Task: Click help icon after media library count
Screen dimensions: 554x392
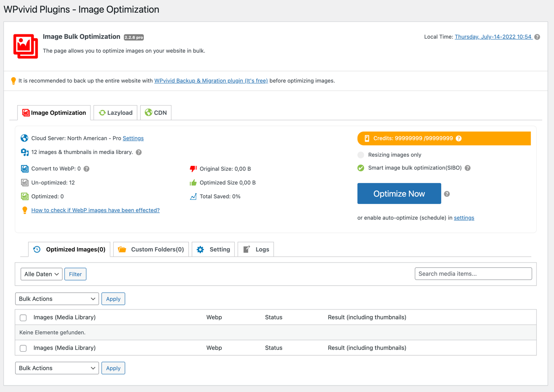Action: click(139, 152)
